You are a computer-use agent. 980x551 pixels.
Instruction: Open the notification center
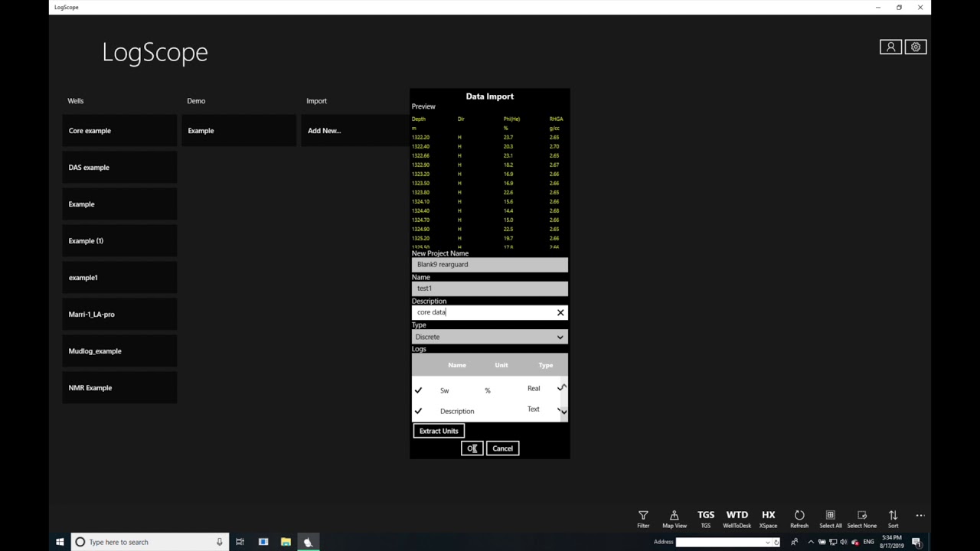(x=916, y=542)
